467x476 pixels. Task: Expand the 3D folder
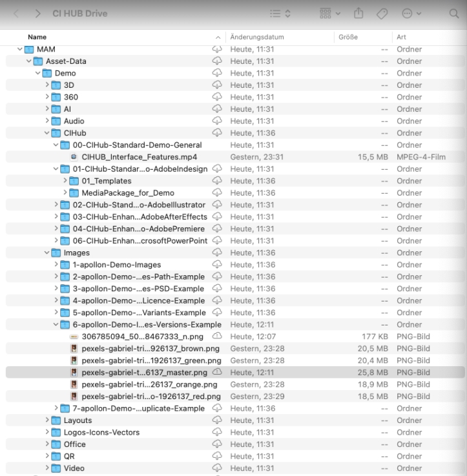coord(47,85)
